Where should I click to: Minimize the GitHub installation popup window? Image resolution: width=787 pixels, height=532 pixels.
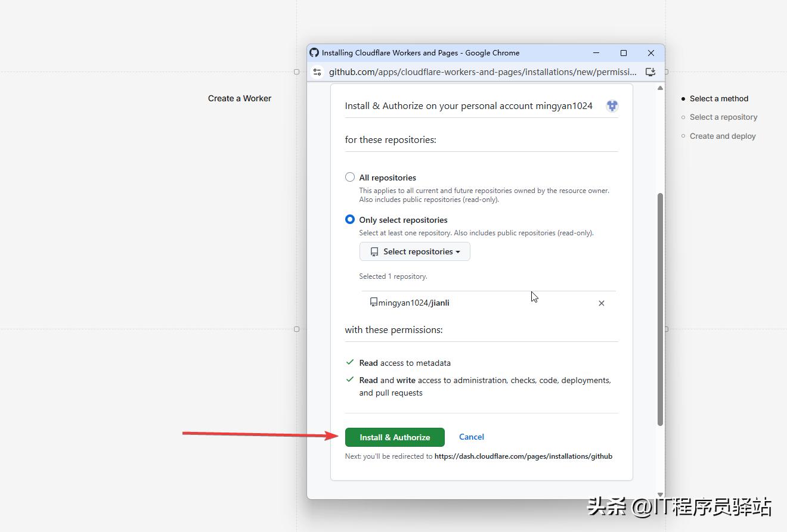tap(596, 53)
